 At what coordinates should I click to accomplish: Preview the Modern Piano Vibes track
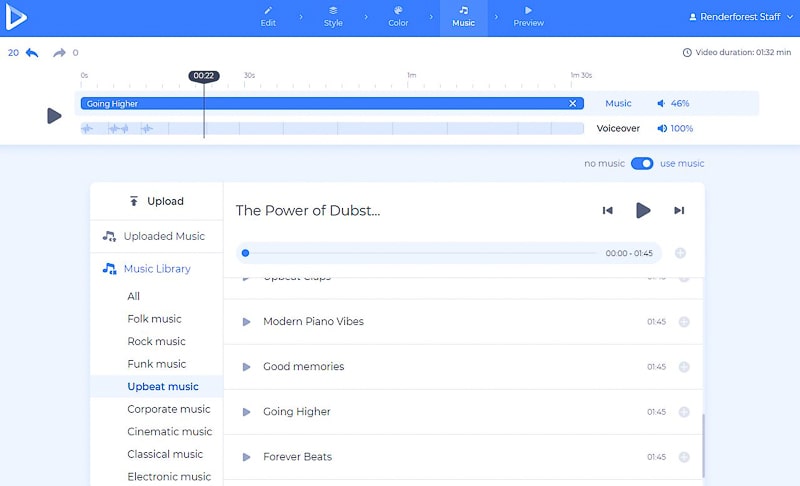246,322
